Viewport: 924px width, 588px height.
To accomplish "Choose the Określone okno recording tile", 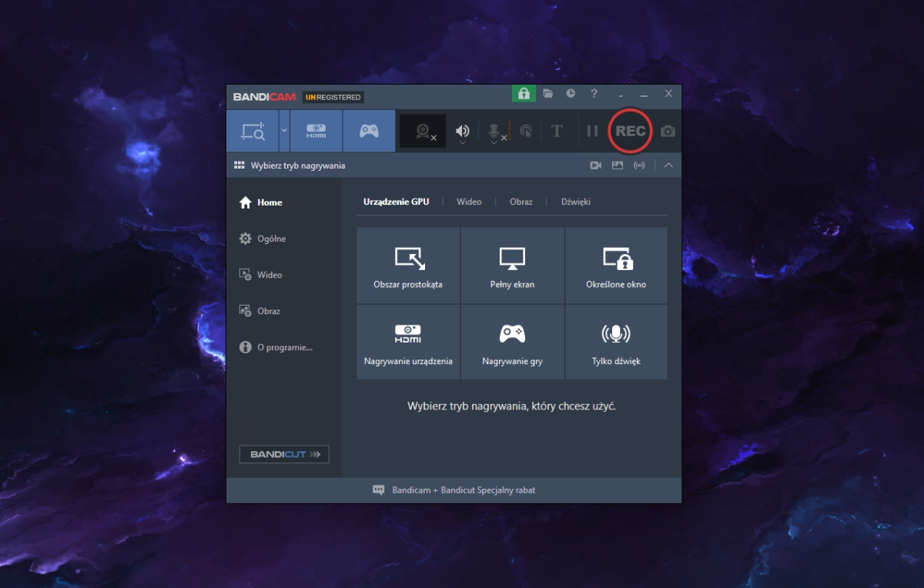I will click(616, 265).
